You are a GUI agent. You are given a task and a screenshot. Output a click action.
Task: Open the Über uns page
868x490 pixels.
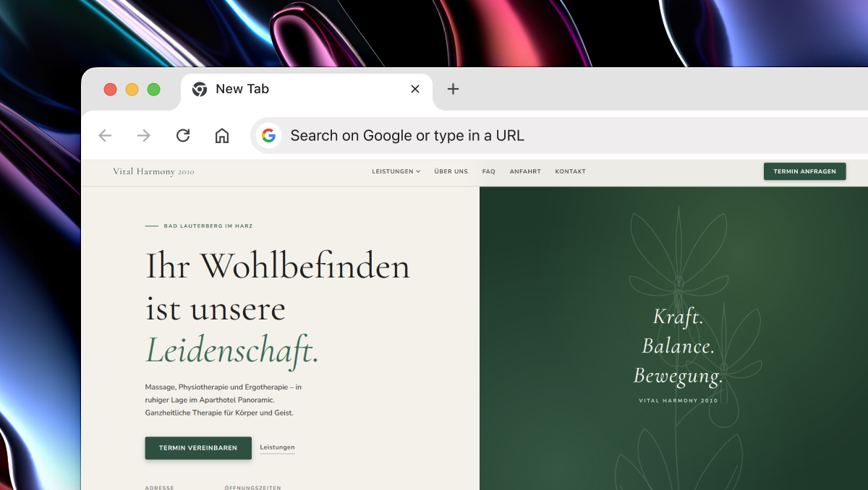451,171
